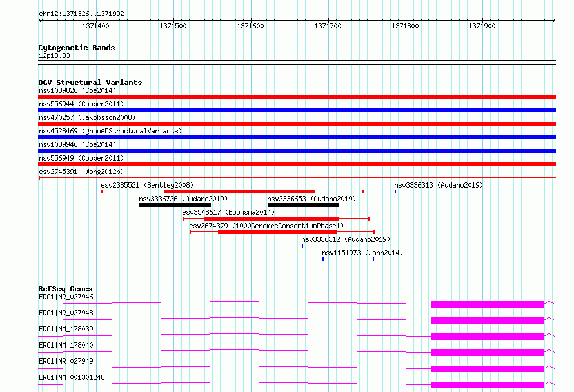Click the chr12:1371326..1371992 region label
This screenshot has height=392, width=574.
81,14
